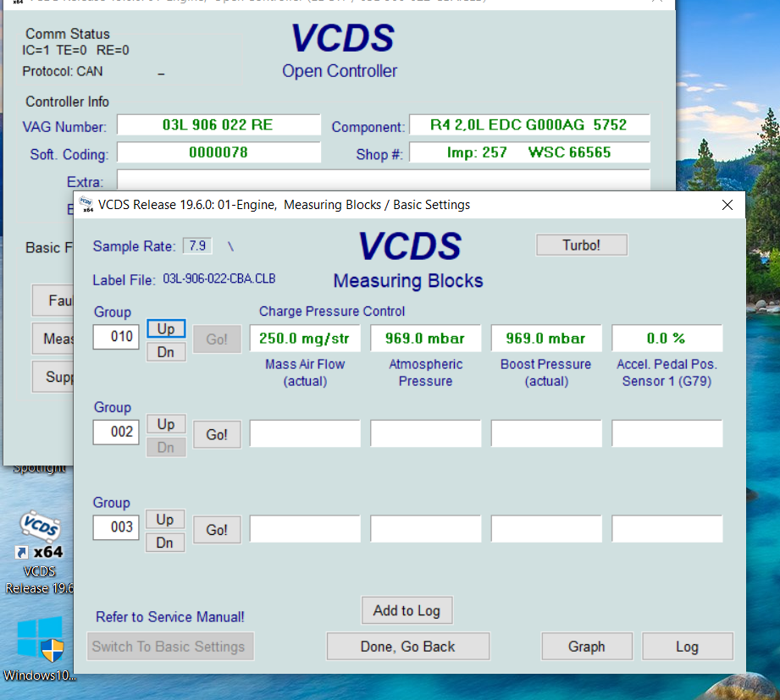Viewport: 780px width, 700px height.
Task: Click Soft. Coding field showing 0000078
Action: point(219,152)
